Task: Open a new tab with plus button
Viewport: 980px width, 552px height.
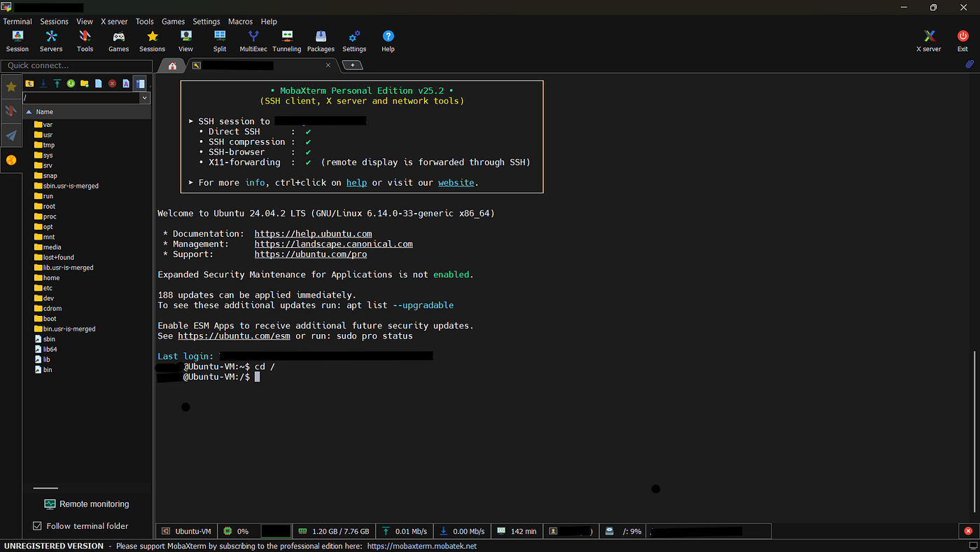Action: [x=353, y=65]
